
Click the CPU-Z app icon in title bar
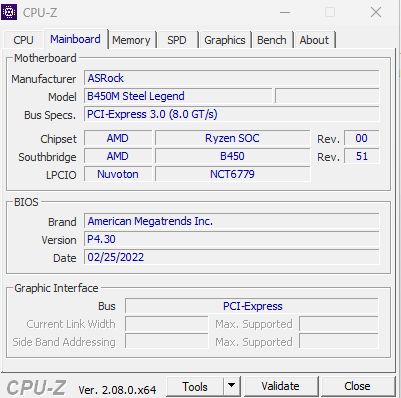pos(9,12)
